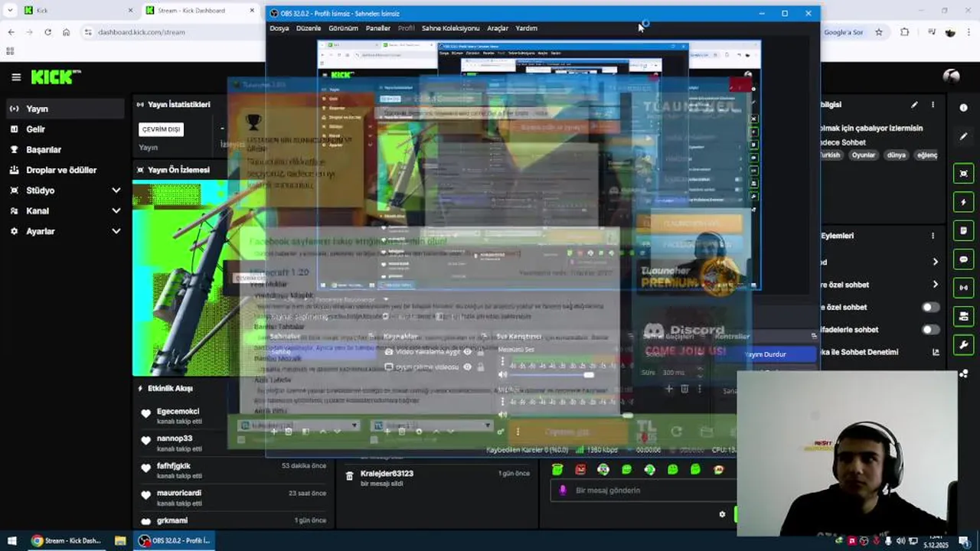
Task: Open the profile avatar menu
Action: [952, 77]
